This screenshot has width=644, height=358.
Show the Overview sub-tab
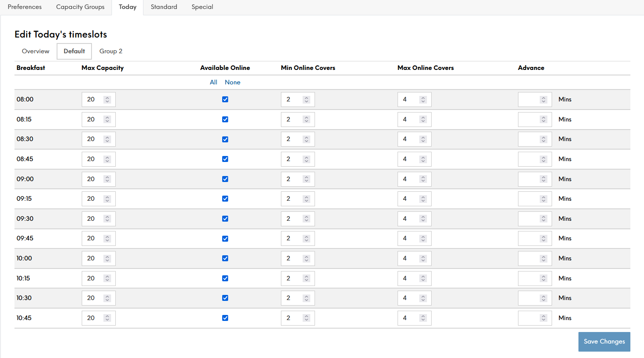tap(36, 51)
